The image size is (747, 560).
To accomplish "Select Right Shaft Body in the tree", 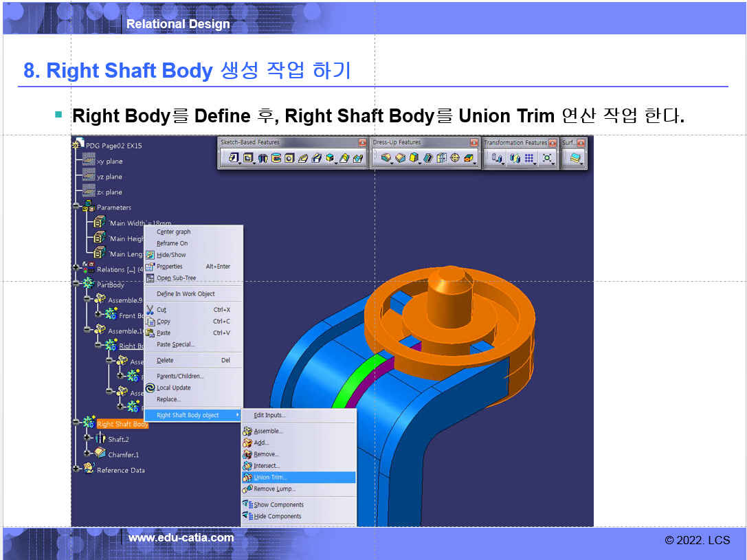I will point(122,425).
